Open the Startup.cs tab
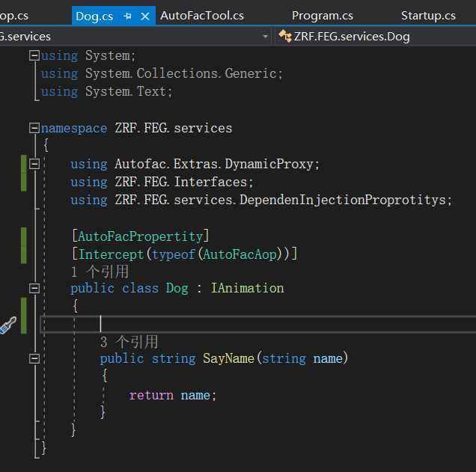Image resolution: width=476 pixels, height=472 pixels. coord(428,16)
